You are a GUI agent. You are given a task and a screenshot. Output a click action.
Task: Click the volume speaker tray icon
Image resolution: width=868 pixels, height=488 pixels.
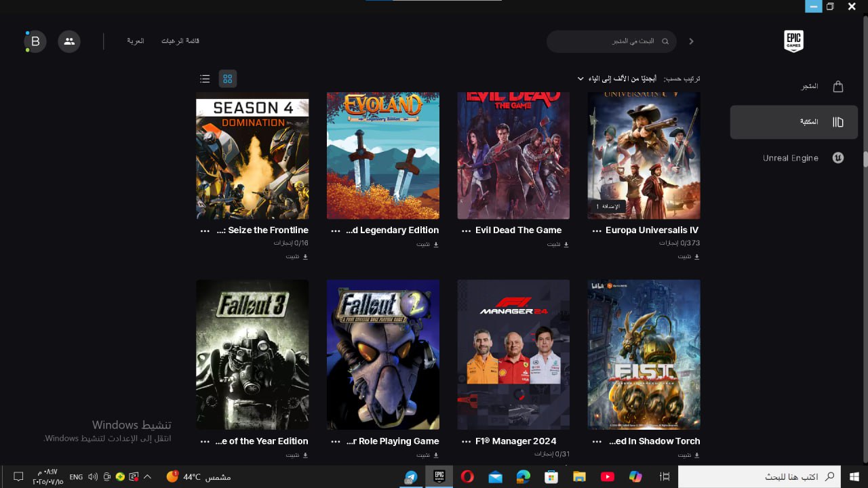[93, 476]
